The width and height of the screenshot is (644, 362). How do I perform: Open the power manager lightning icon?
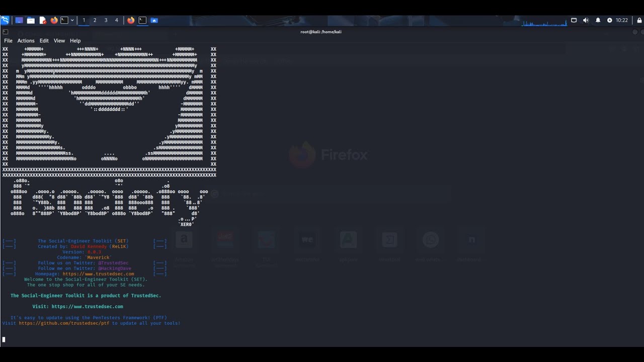[610, 20]
